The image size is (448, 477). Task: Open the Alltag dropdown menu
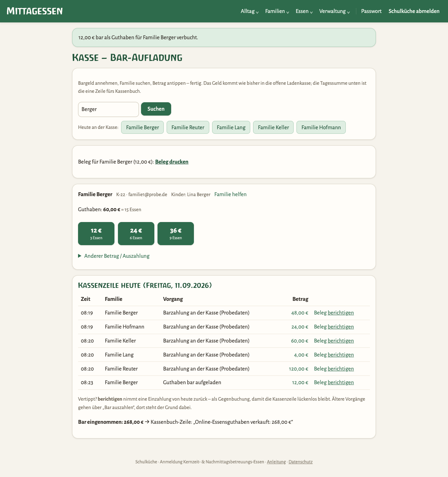[x=250, y=11]
